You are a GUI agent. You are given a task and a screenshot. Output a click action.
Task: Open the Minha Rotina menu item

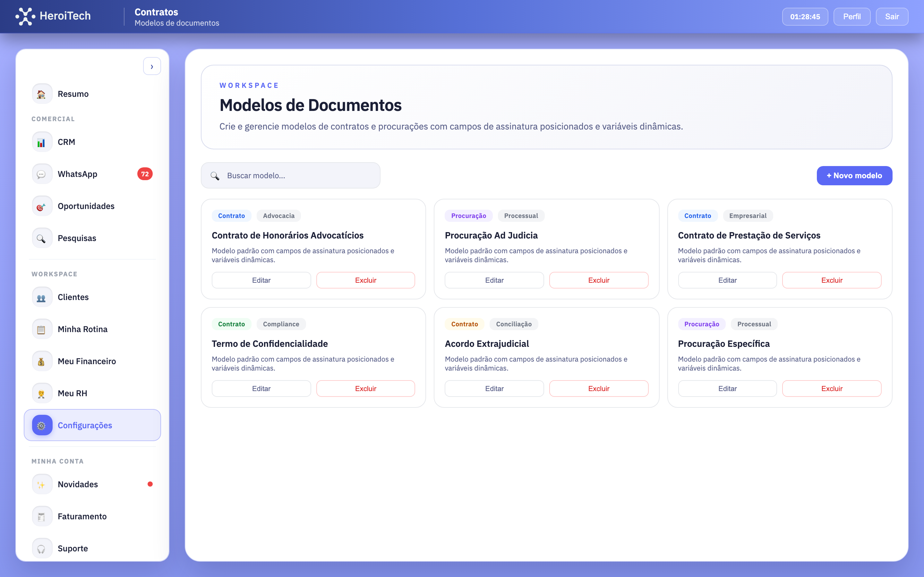click(82, 329)
